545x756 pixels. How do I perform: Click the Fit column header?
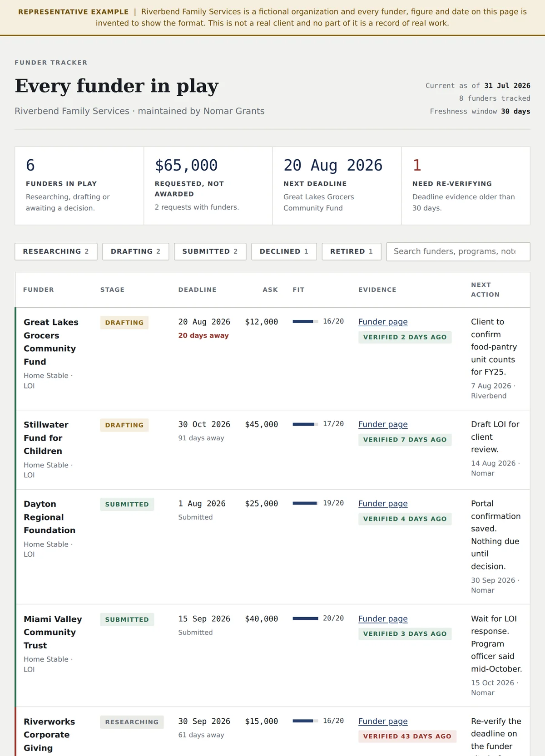298,290
